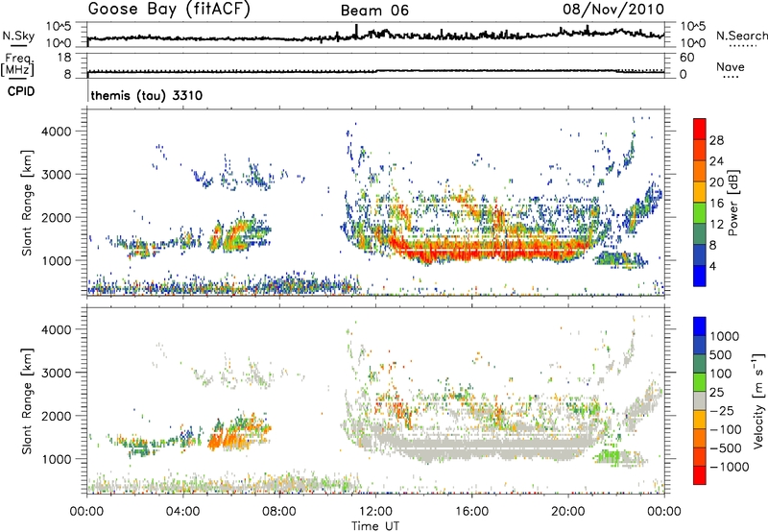Click the '-25' label on Velocity colorbar
The width and height of the screenshot is (768, 532).
722,411
